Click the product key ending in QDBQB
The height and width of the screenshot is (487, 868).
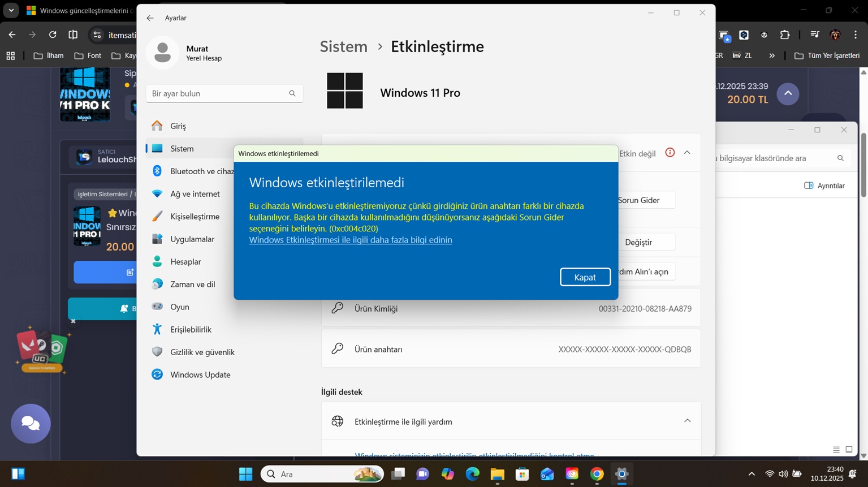[625, 350]
